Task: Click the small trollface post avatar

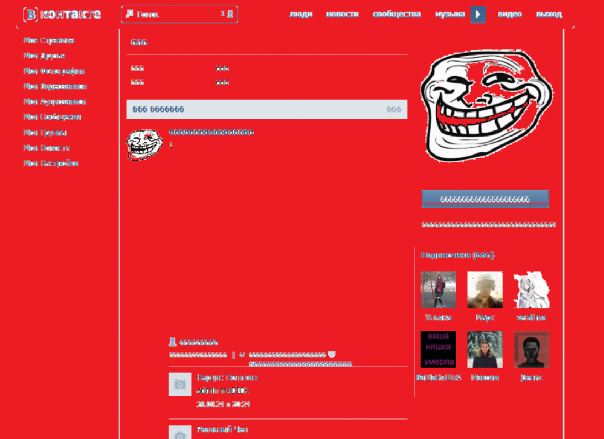Action: tap(144, 144)
